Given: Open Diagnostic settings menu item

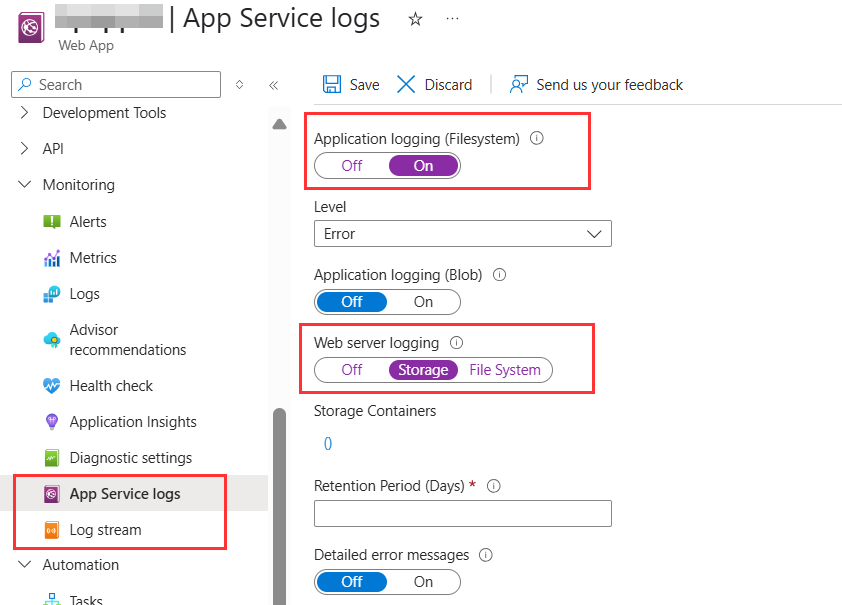Looking at the screenshot, I should coord(131,458).
